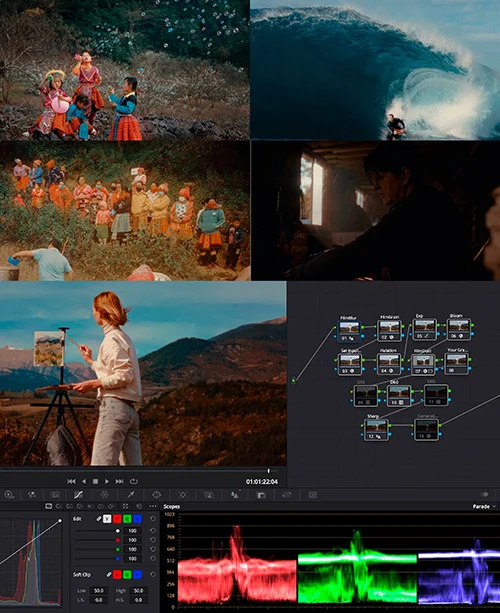Reset the Edit channels row
Screen dimensions: 500x613
point(153,519)
